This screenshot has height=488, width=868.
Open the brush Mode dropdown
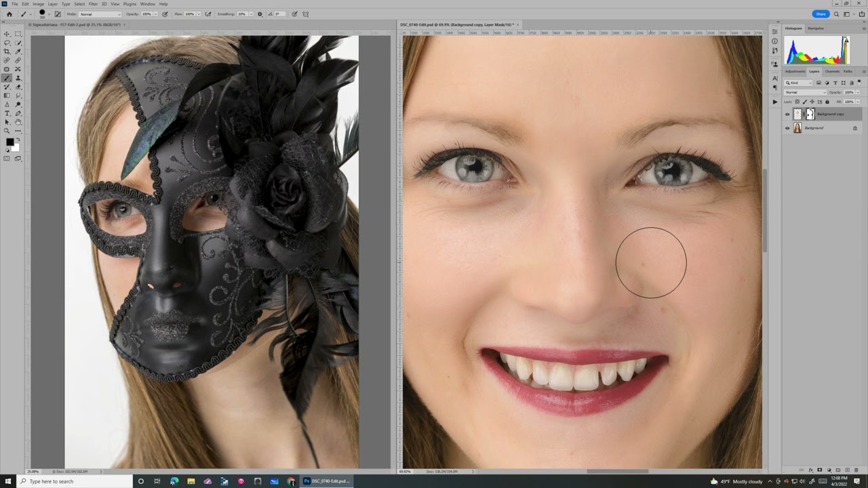100,14
